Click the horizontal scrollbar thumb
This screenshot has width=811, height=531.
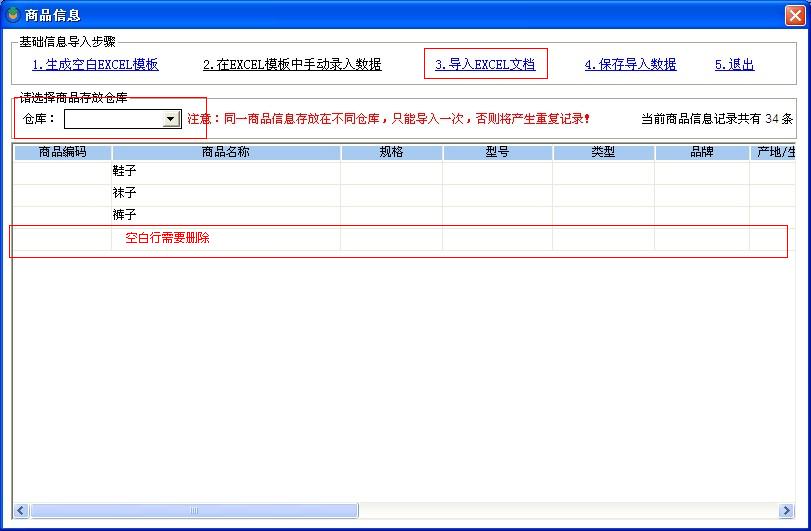(194, 511)
